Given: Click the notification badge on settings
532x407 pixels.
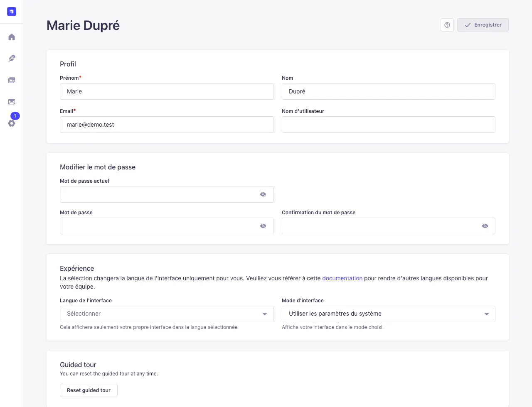Looking at the screenshot, I should (x=15, y=116).
